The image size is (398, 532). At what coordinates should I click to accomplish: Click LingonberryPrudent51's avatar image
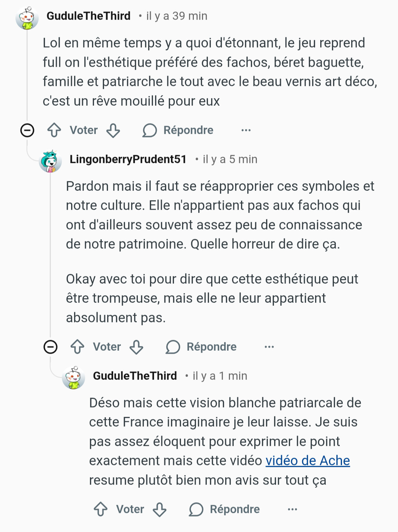pyautogui.click(x=50, y=161)
